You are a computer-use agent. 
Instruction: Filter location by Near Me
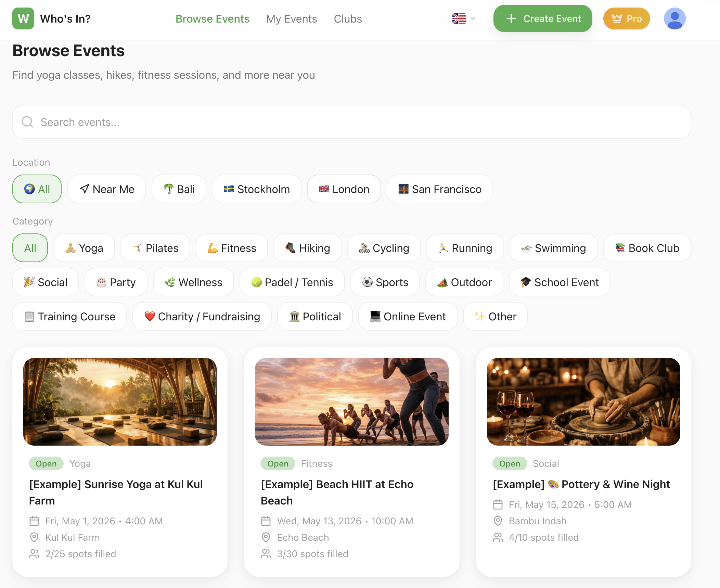pyautogui.click(x=107, y=189)
